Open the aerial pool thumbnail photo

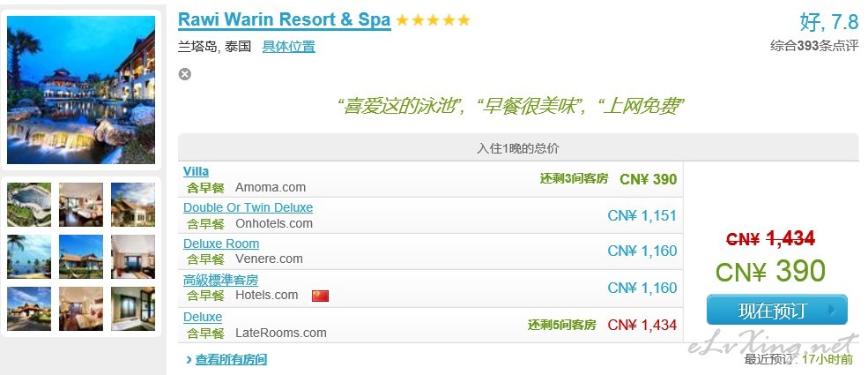point(29,205)
